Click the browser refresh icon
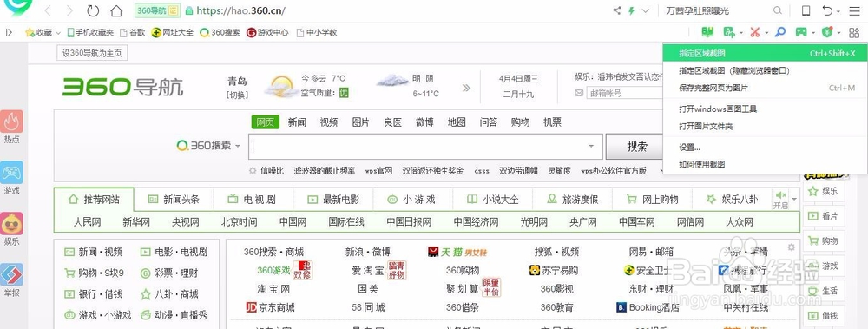Image resolution: width=868 pixels, height=329 pixels. coord(93,10)
